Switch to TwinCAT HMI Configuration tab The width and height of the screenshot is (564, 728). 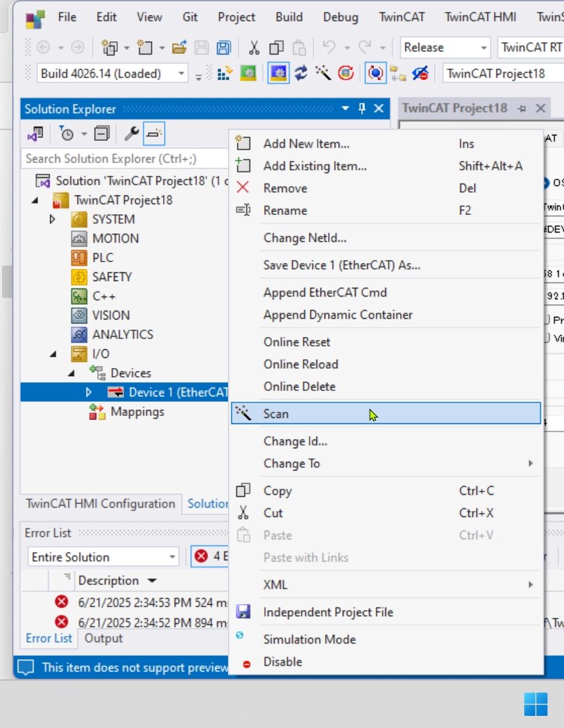(101, 504)
